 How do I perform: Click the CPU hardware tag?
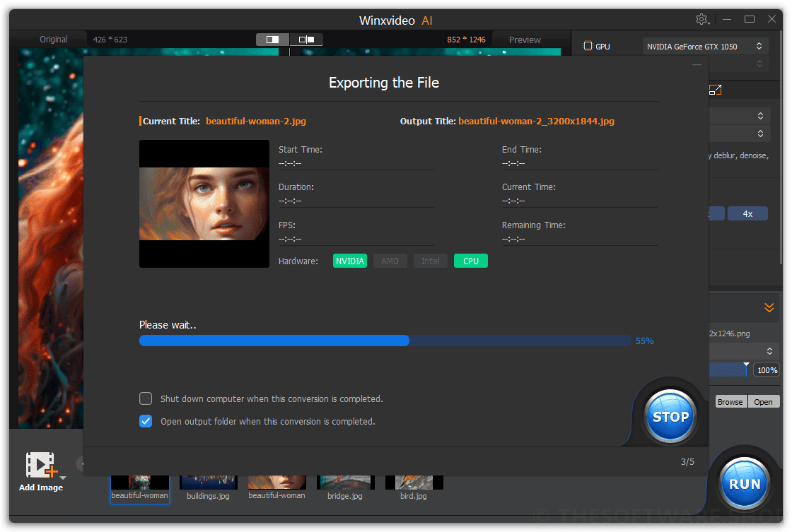click(471, 261)
